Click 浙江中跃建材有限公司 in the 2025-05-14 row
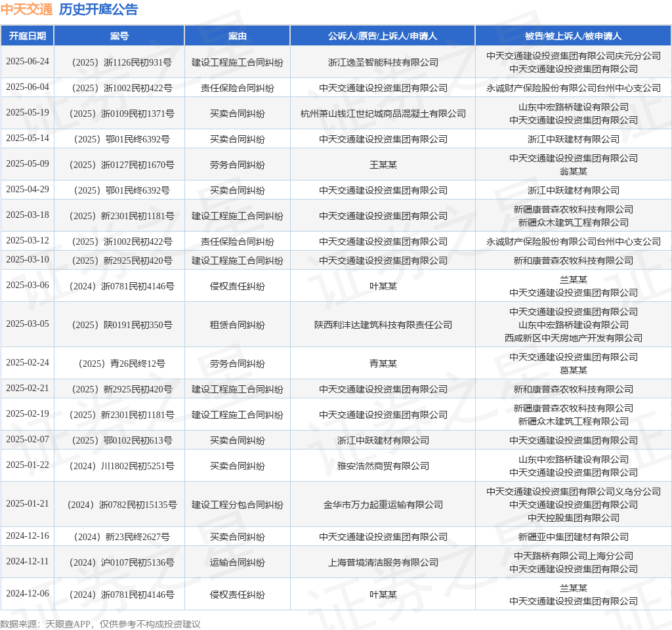This screenshot has width=672, height=630. tap(574, 139)
